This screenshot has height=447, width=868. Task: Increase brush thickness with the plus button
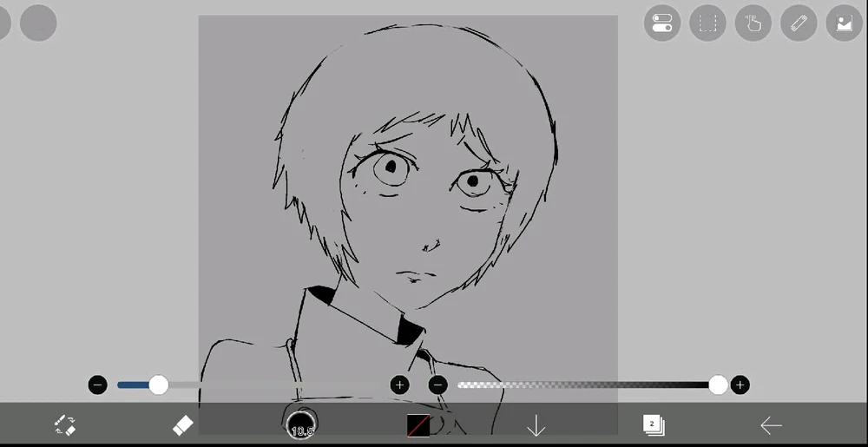click(399, 385)
